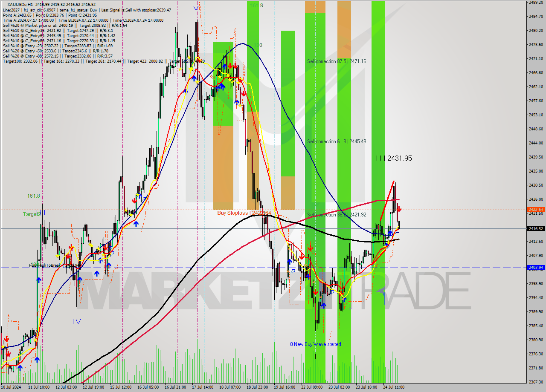
Task: Click the '23 Jul 18:00' time label
Action: coord(366,387)
